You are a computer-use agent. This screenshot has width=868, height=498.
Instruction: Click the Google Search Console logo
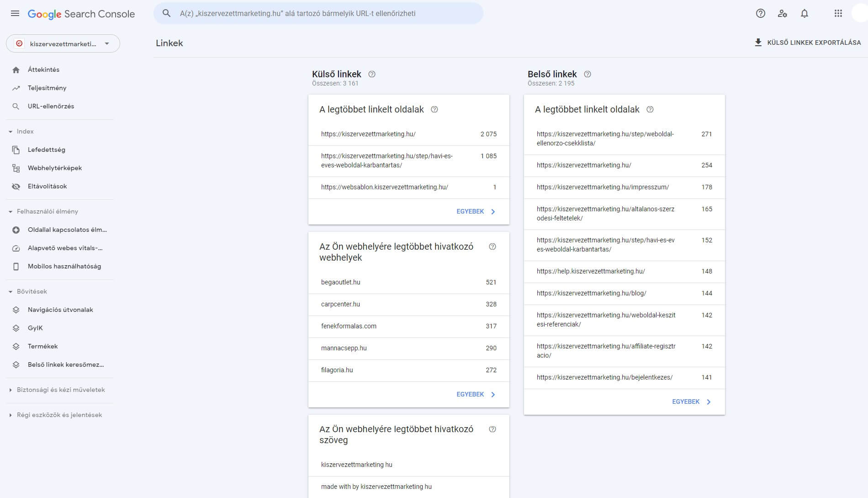click(81, 14)
